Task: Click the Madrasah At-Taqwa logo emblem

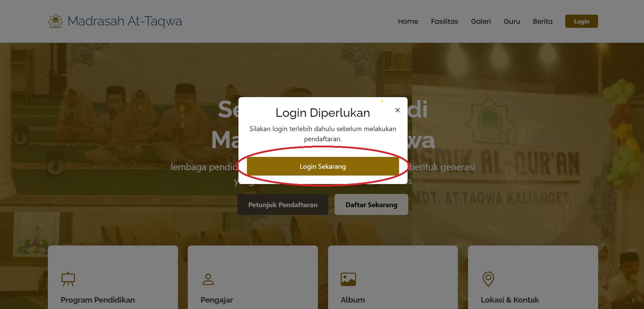Action: click(x=55, y=21)
